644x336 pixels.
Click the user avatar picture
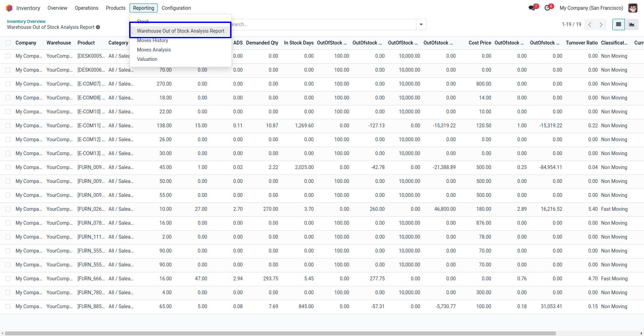pos(633,8)
